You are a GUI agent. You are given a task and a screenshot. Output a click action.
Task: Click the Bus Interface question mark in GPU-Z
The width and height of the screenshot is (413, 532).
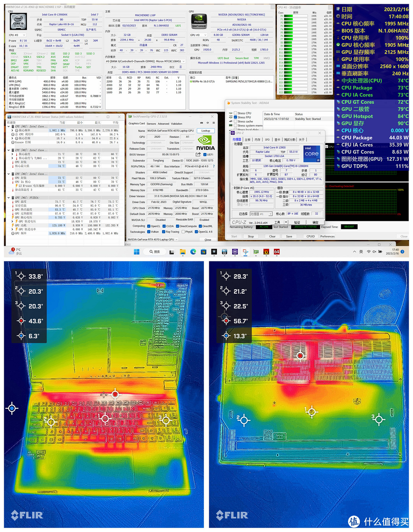click(214, 166)
